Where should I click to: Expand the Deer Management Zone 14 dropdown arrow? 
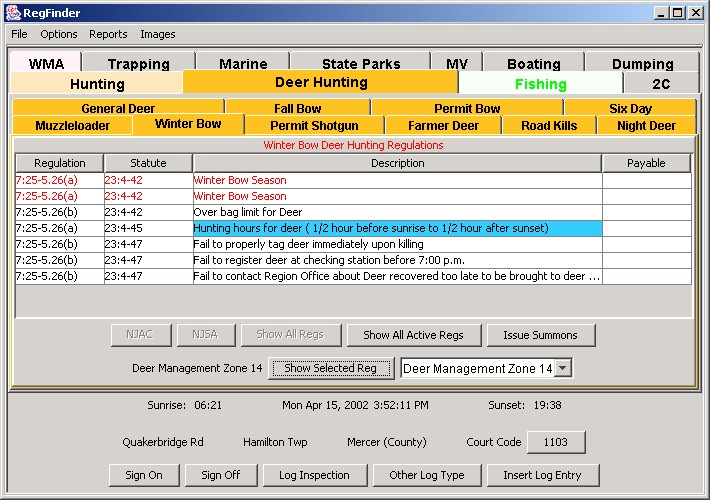[x=563, y=368]
